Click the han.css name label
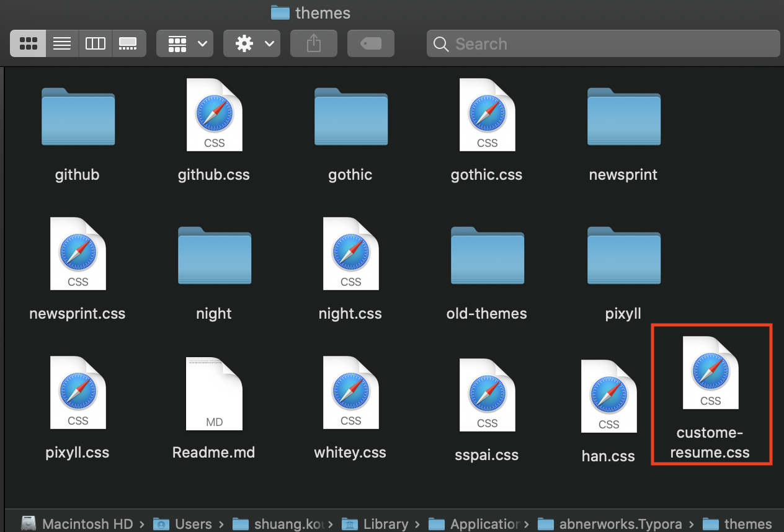The width and height of the screenshot is (784, 532). click(608, 456)
